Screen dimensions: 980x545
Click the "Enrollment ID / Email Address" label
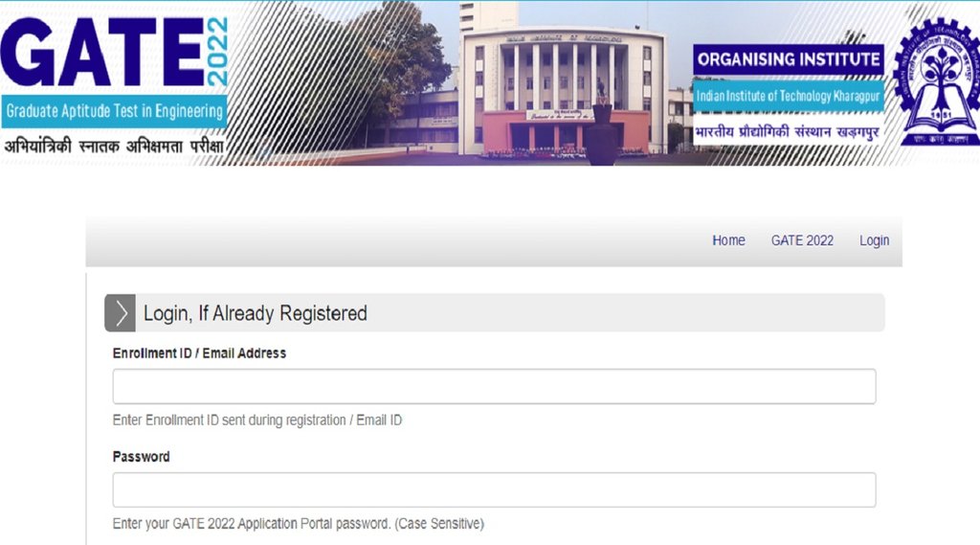point(199,353)
